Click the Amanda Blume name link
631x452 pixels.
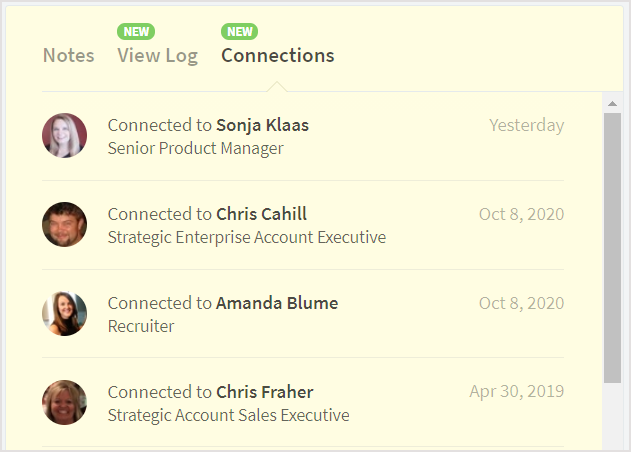(277, 303)
